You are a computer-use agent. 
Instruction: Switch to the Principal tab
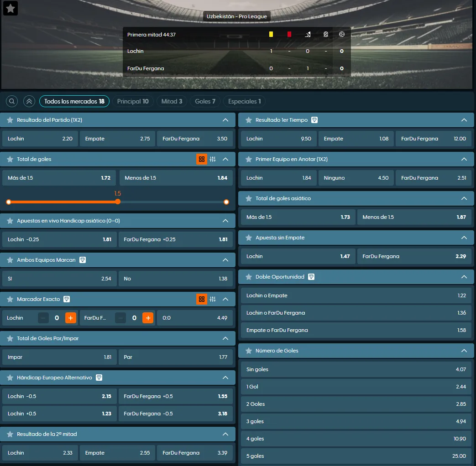133,101
